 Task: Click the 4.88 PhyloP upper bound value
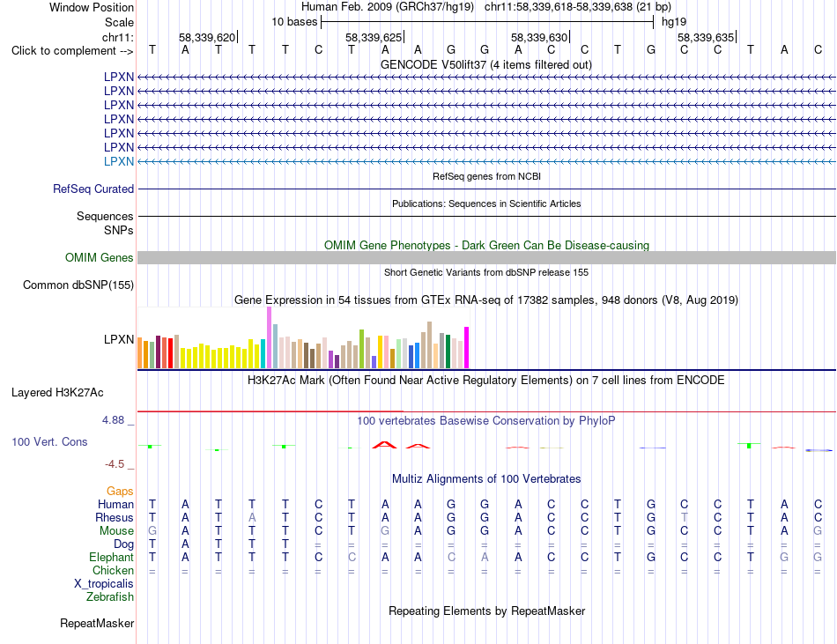(113, 420)
